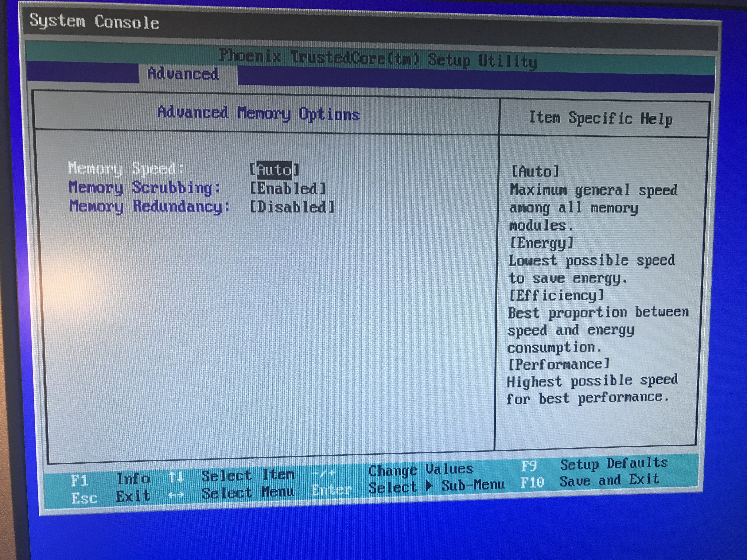This screenshot has width=747, height=560.
Task: Click the left/right arrows icon in footer
Action: tap(176, 495)
